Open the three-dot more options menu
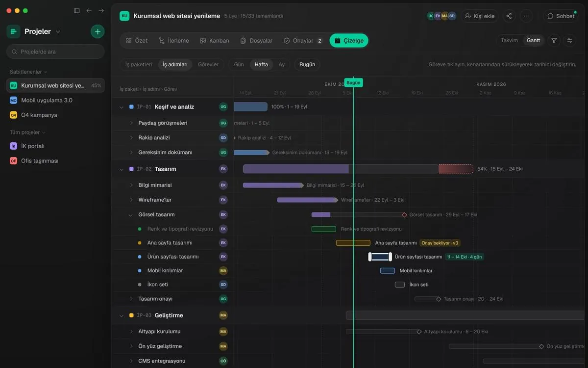The image size is (588, 368). coord(526,16)
